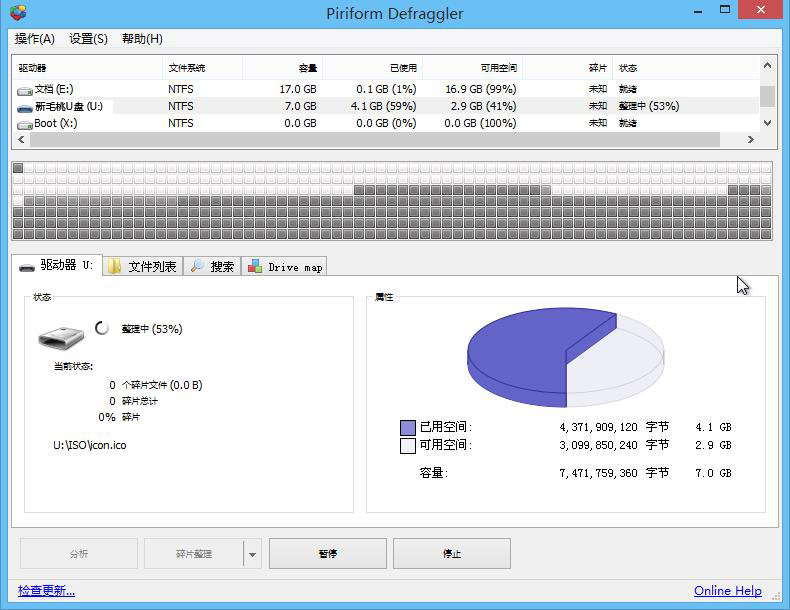Sort by the 碎片 column header
Image resolution: width=790 pixels, height=610 pixels.
568,68
